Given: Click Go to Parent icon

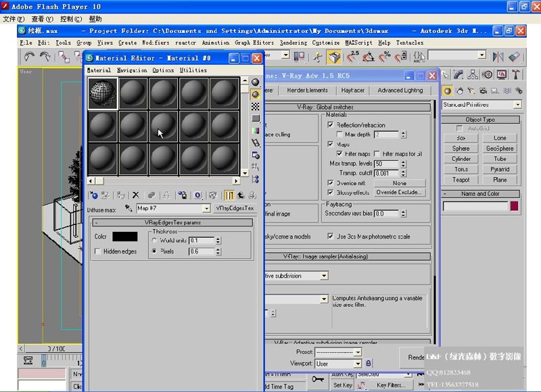Looking at the screenshot, I should coord(241,195).
